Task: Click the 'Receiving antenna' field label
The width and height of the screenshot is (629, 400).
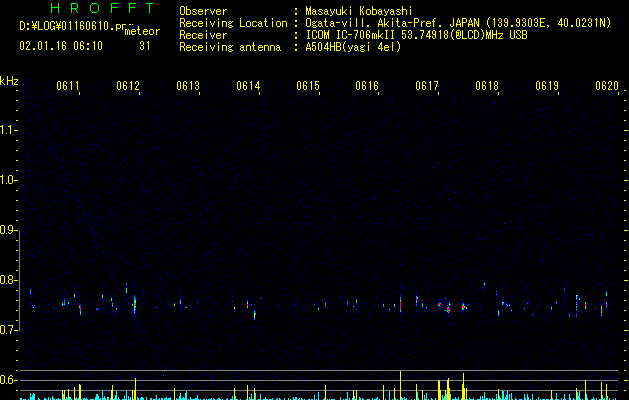Action: point(230,47)
